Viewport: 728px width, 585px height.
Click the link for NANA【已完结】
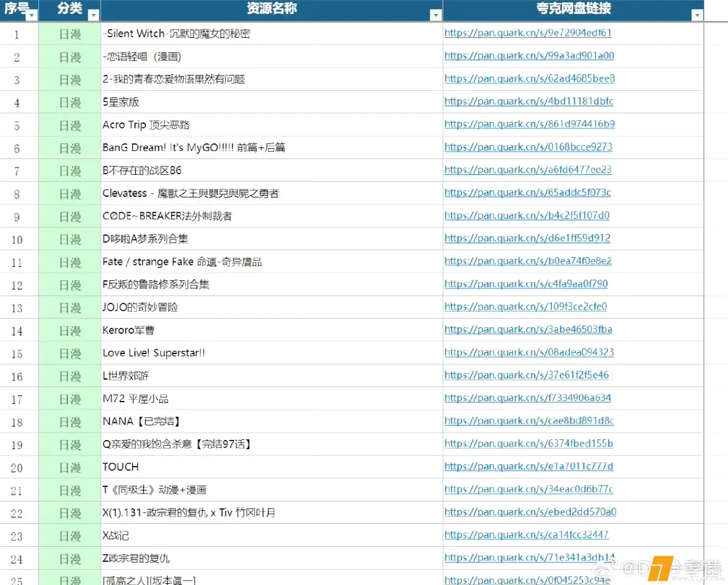[529, 421]
